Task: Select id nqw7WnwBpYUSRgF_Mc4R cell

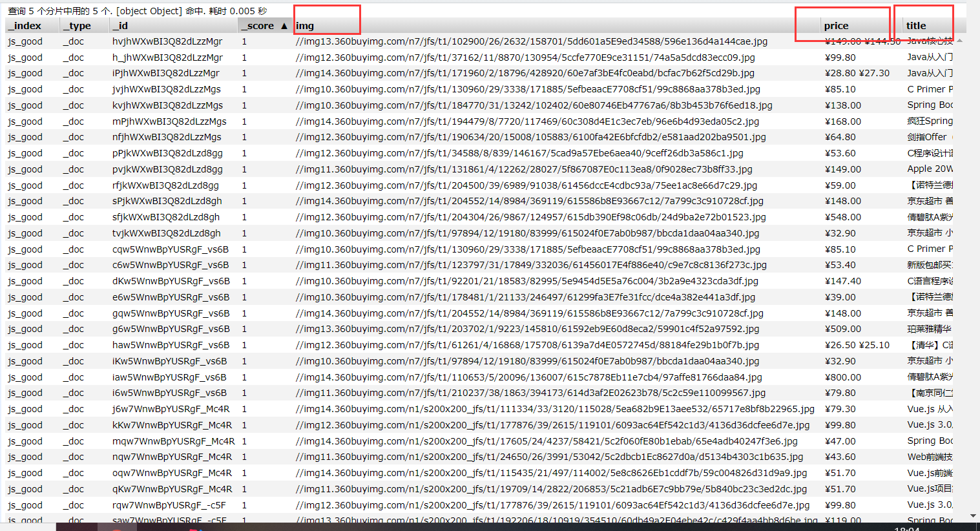Action: pos(172,457)
